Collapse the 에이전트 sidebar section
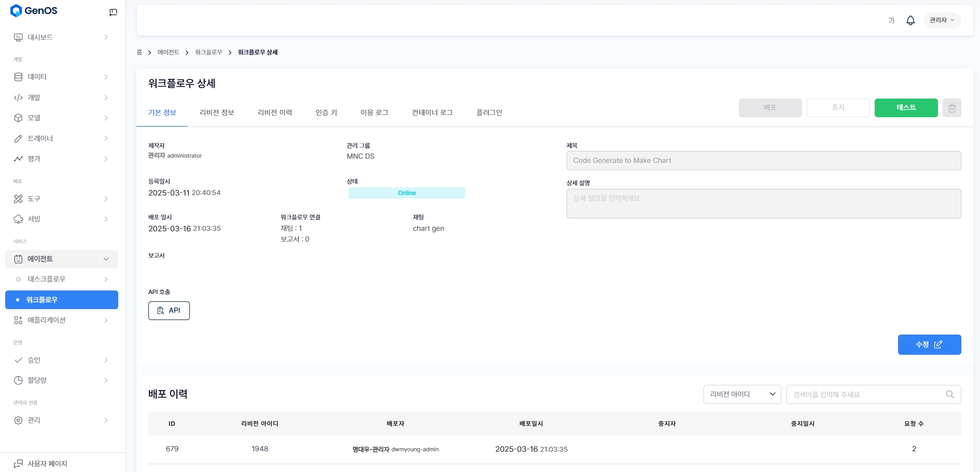Screen dimensions: 980x472 click(x=106, y=259)
